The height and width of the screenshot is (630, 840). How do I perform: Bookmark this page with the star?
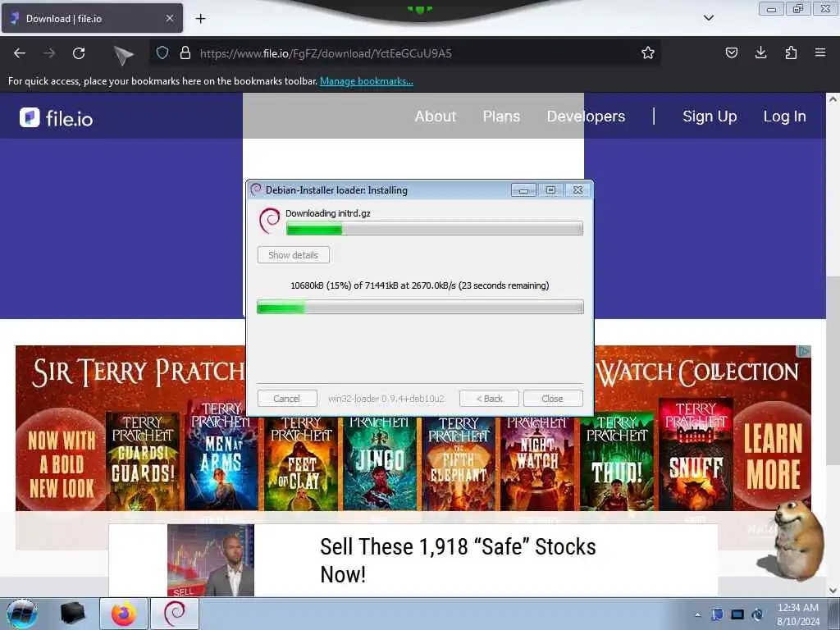click(648, 52)
